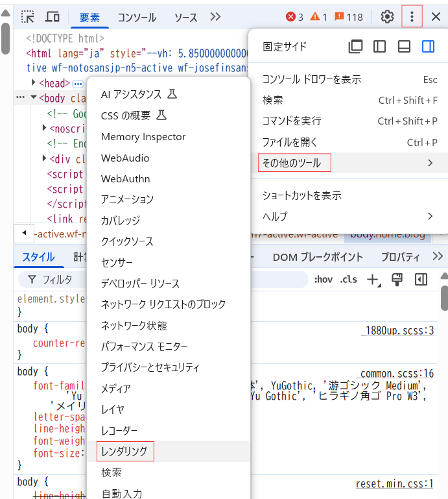Open the three-dot customize menu
This screenshot has height=499, width=448.
(x=412, y=17)
